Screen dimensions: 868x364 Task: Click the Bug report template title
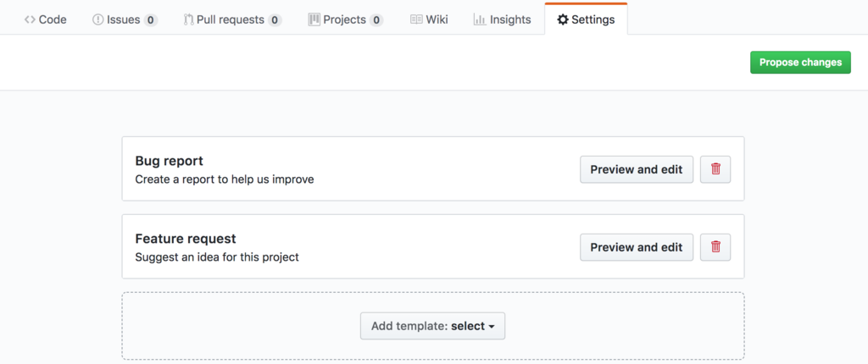pyautogui.click(x=169, y=161)
